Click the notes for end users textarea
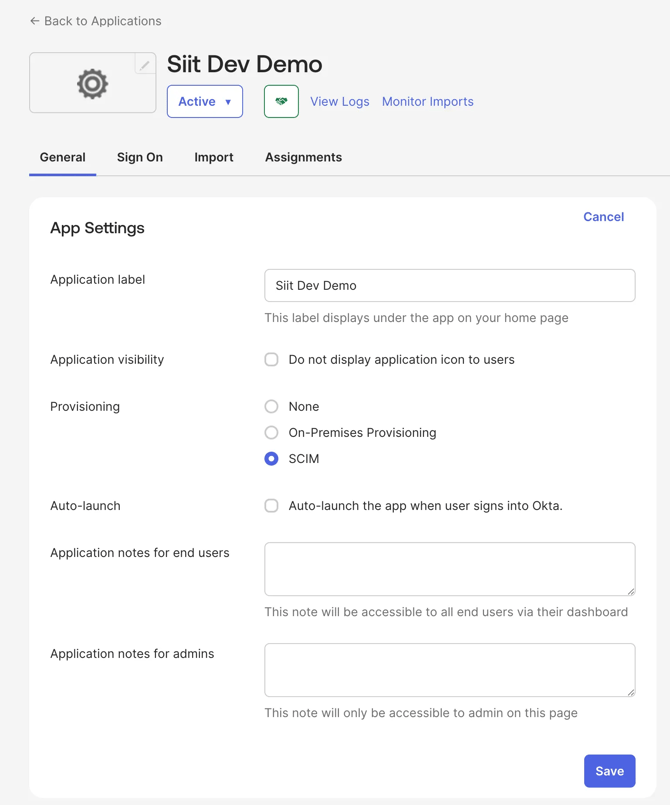The height and width of the screenshot is (805, 670). (449, 568)
